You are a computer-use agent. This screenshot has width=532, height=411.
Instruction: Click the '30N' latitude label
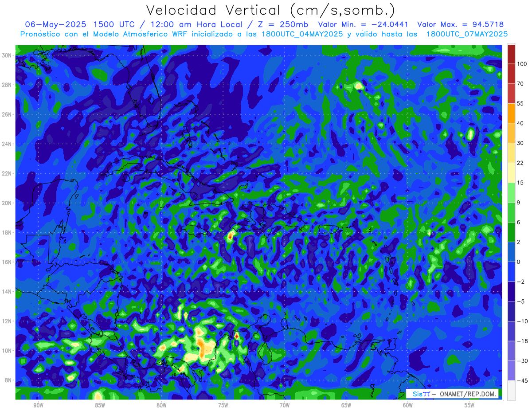[x=8, y=55]
